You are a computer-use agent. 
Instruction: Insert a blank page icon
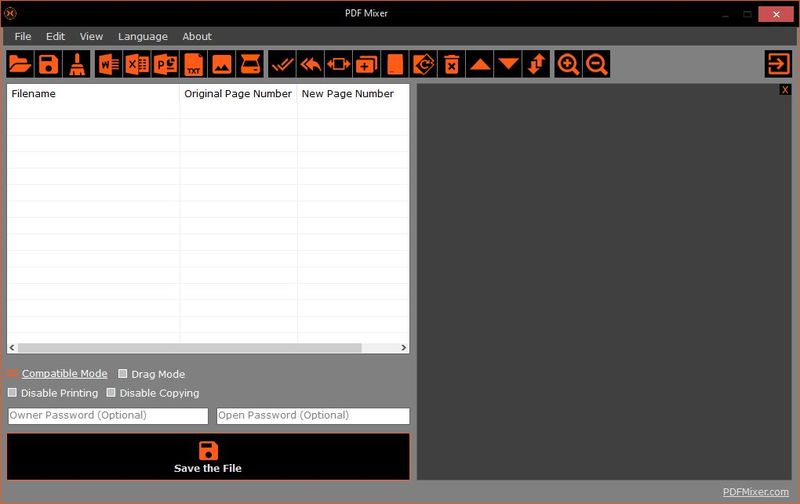coord(395,64)
